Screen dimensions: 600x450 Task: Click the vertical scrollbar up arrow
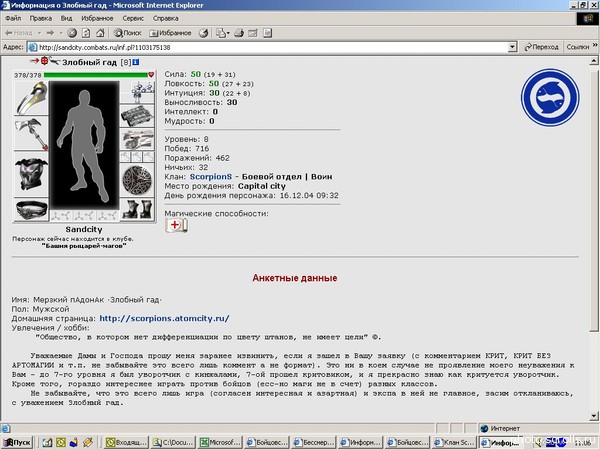[x=594, y=60]
